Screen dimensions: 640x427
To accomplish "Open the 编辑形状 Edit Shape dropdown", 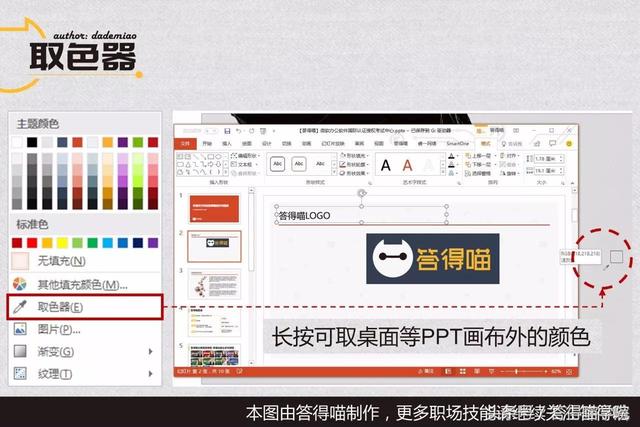I will tap(246, 156).
